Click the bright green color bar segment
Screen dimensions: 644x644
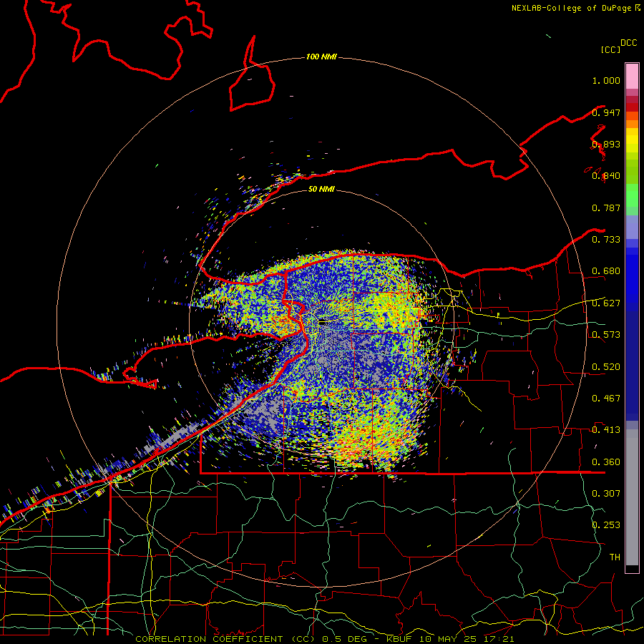[x=632, y=195]
